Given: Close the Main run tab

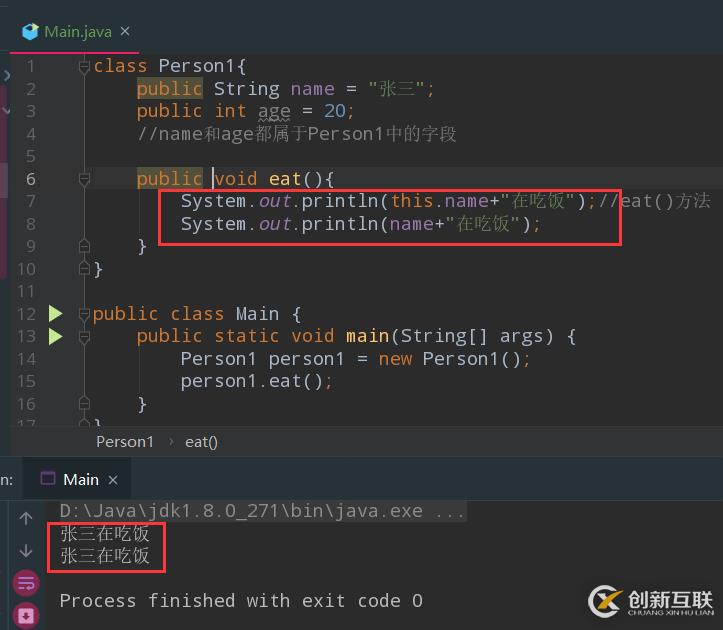Looking at the screenshot, I should (x=113, y=480).
